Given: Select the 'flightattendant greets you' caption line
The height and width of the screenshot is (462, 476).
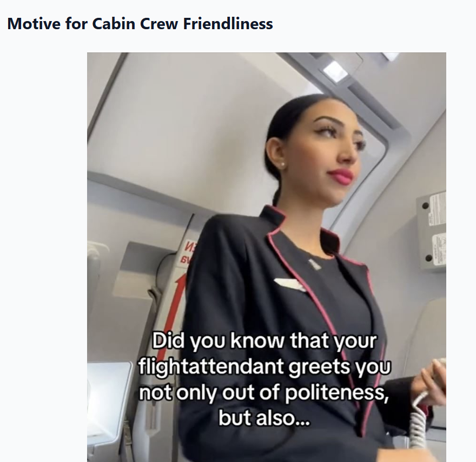Looking at the screenshot, I should tap(265, 366).
